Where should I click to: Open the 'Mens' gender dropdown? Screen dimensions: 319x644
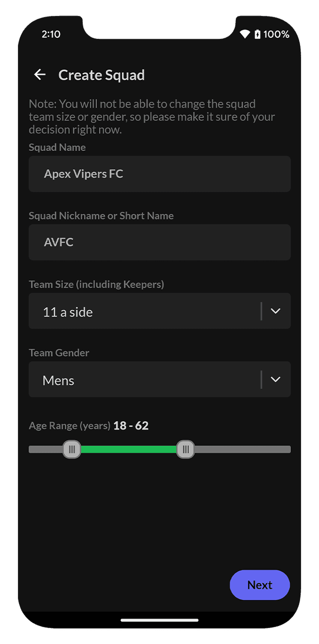coord(145,379)
